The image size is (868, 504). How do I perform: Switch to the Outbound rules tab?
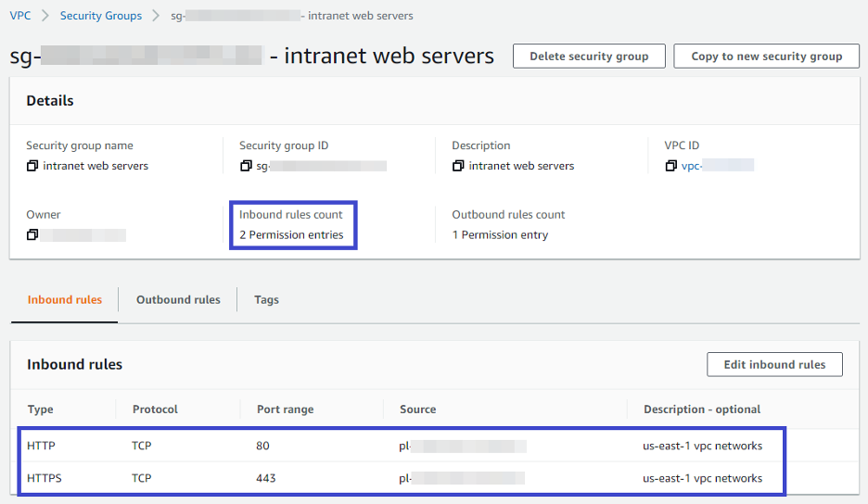178,299
